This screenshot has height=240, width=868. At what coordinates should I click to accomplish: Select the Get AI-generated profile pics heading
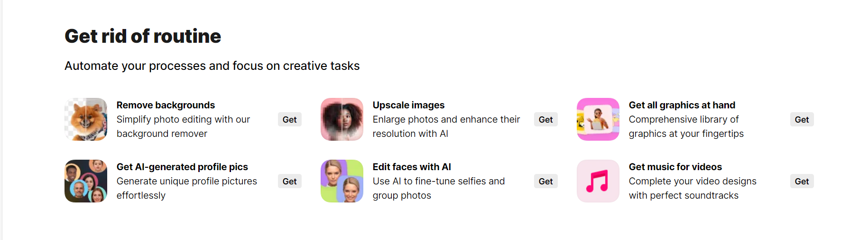point(182,167)
